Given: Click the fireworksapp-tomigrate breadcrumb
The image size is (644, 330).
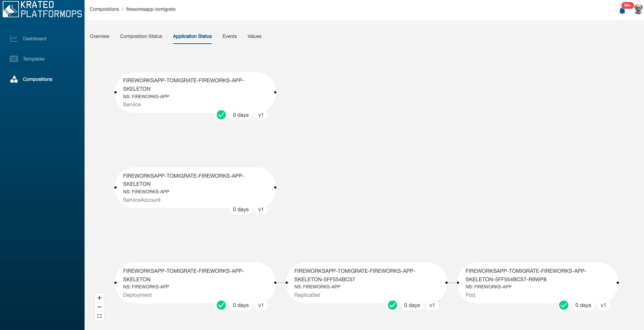Looking at the screenshot, I should (x=151, y=9).
